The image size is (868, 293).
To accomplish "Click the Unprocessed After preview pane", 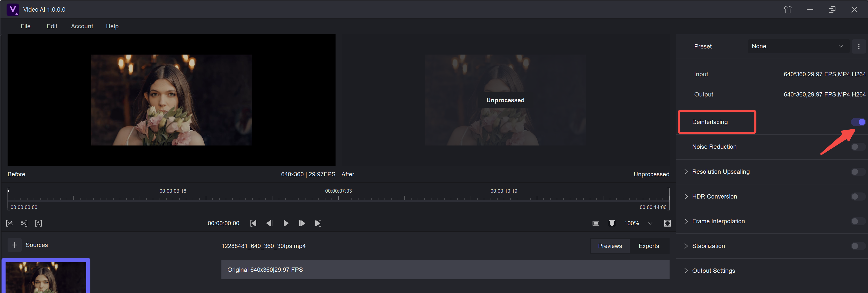I will 505,100.
